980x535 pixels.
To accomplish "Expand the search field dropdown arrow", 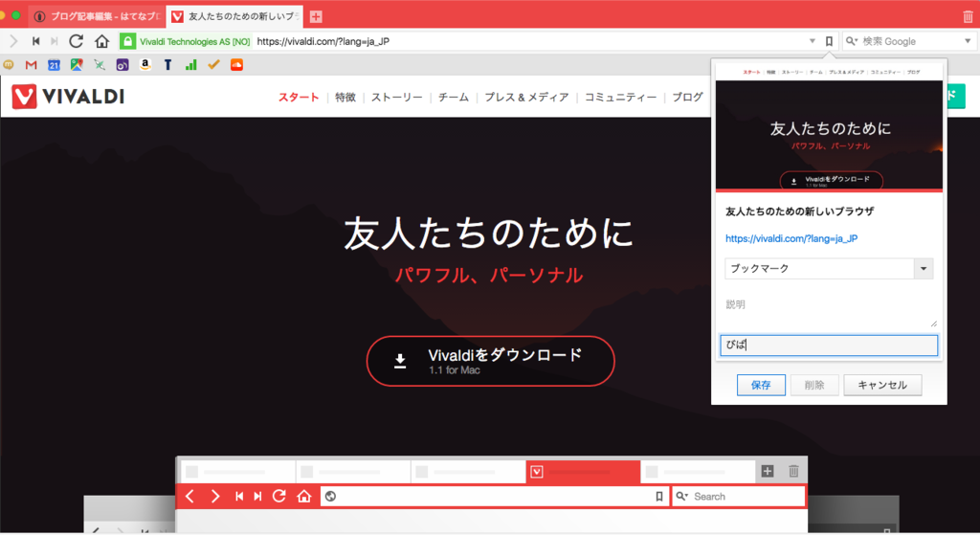I will (x=968, y=41).
